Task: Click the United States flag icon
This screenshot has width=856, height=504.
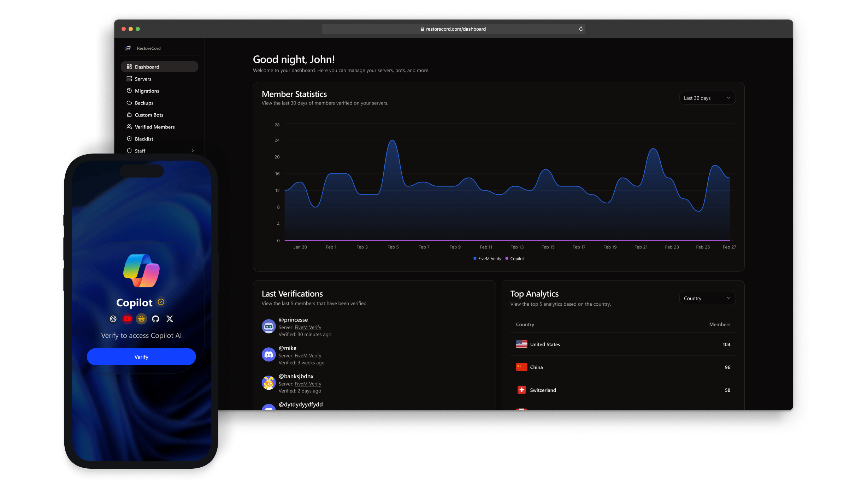Action: point(521,344)
